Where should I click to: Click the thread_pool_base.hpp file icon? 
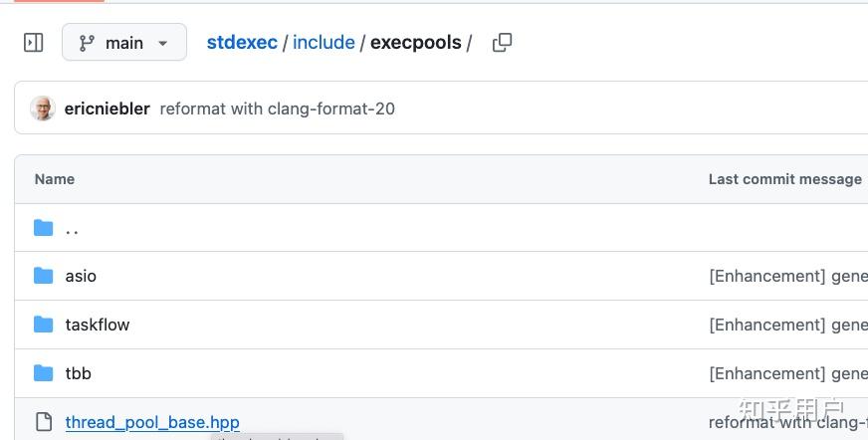[x=43, y=422]
